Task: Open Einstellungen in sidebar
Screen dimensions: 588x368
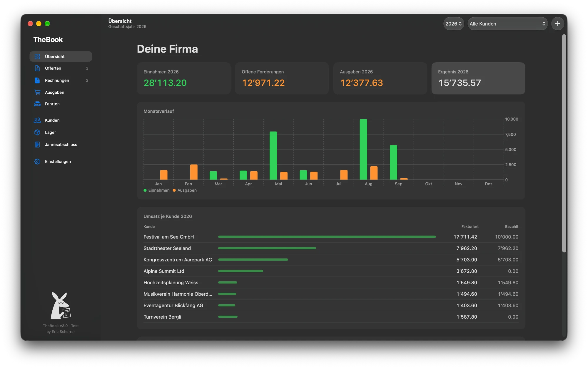Action: 61,162
